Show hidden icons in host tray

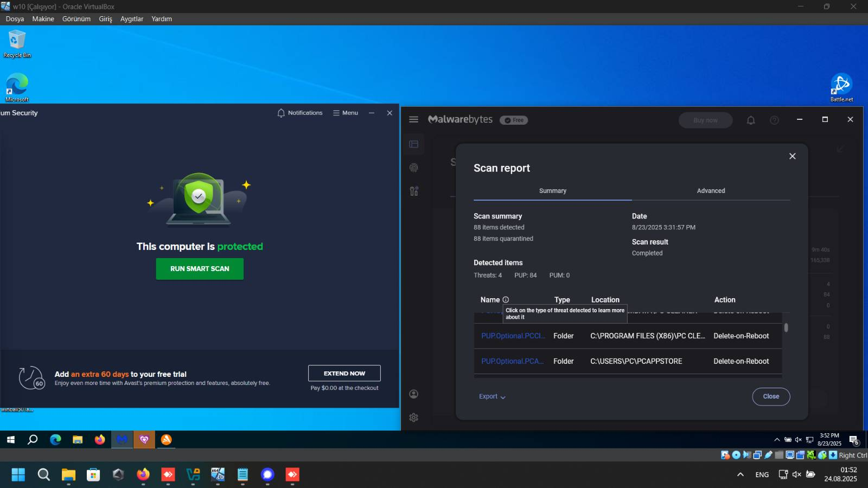(x=741, y=475)
